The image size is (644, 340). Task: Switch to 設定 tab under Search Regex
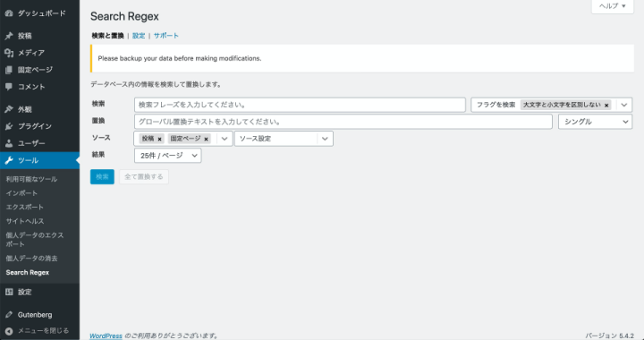click(139, 36)
